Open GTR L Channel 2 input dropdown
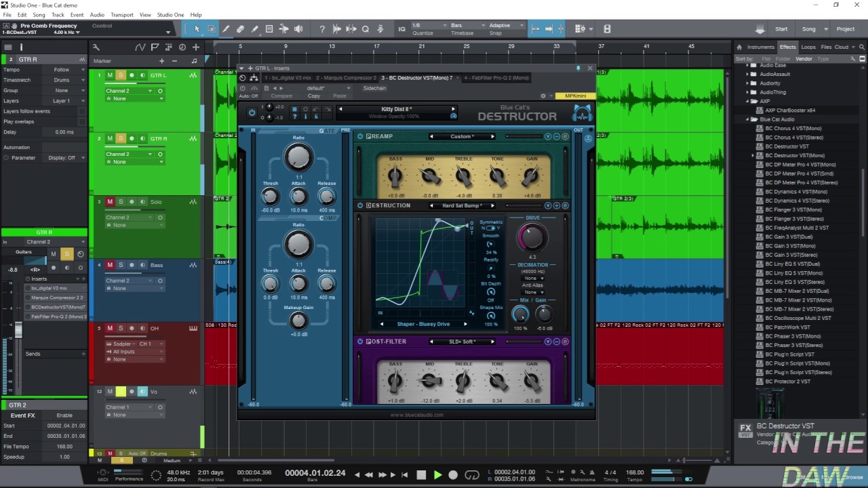The height and width of the screenshot is (488, 868). [130, 91]
